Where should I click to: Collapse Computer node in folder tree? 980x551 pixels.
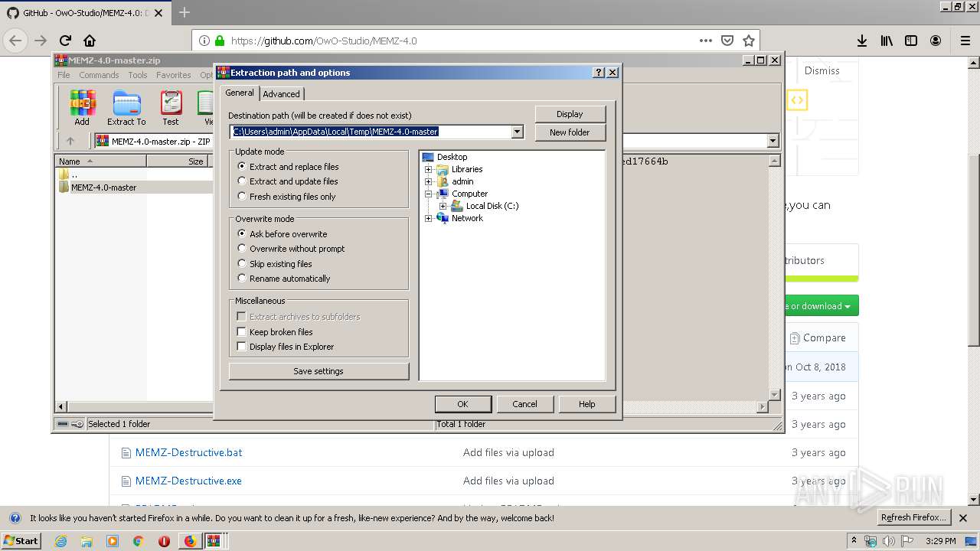(x=429, y=194)
